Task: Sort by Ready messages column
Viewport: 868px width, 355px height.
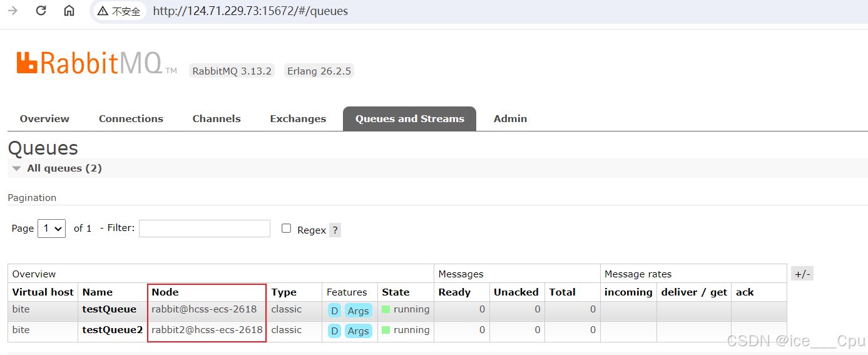Action: coord(454,292)
